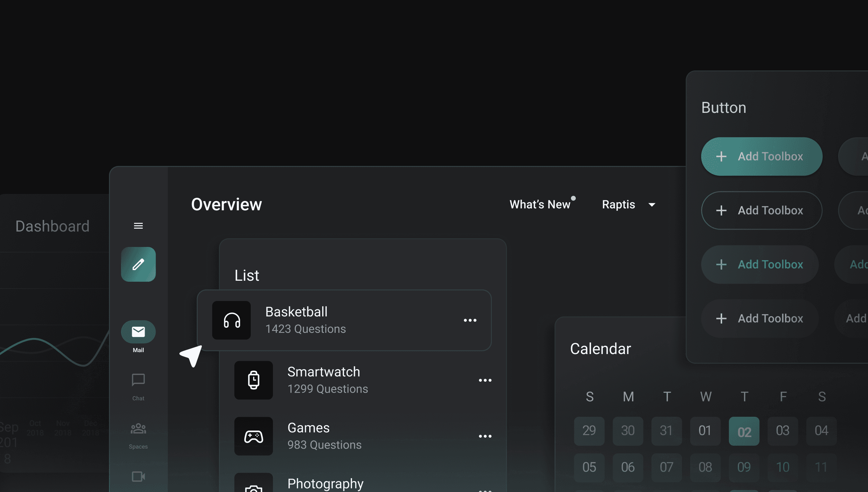Click the Calendar panel title
The image size is (868, 492).
click(601, 349)
